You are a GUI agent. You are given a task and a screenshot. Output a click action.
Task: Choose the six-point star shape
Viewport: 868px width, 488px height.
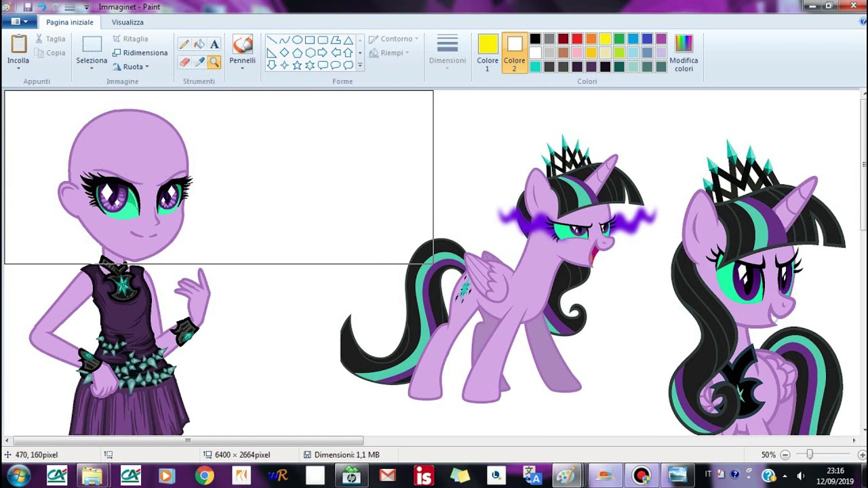(310, 65)
